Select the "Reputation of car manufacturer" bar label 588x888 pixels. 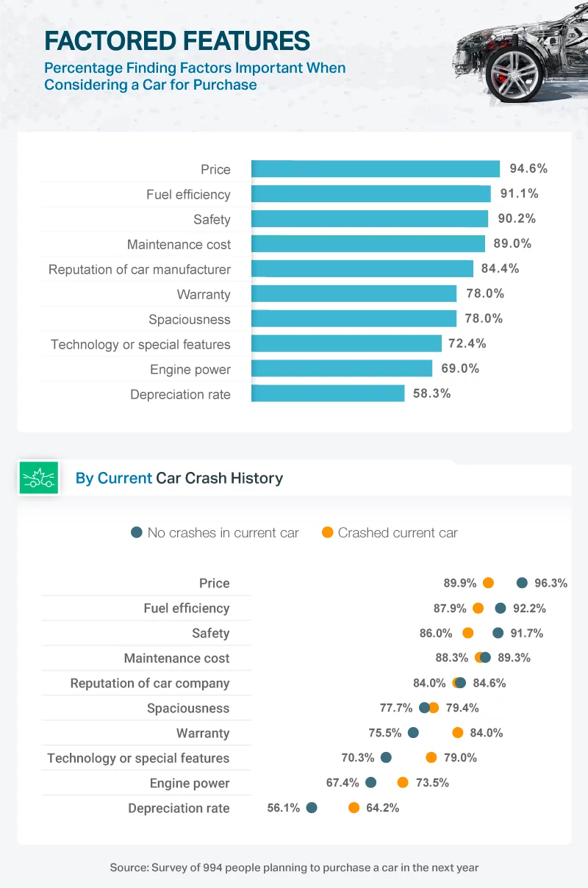click(x=140, y=269)
